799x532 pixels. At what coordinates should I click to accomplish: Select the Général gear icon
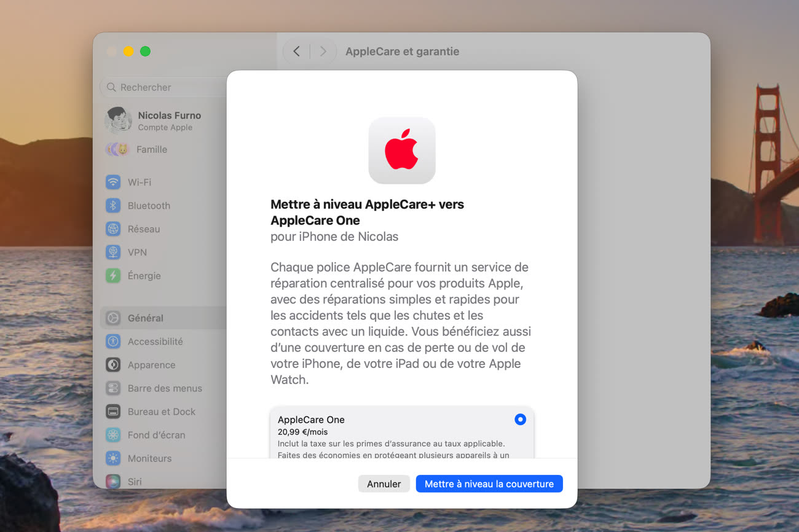click(113, 318)
